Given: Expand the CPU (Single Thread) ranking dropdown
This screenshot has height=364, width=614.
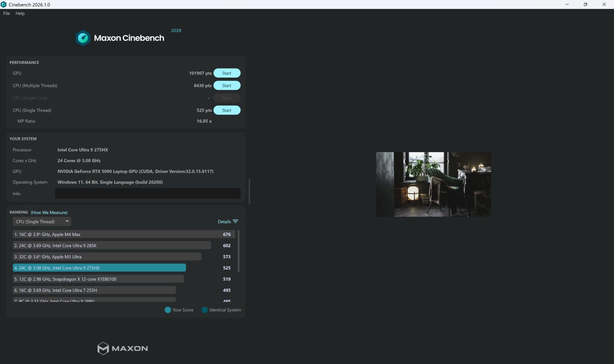Looking at the screenshot, I should (x=42, y=222).
